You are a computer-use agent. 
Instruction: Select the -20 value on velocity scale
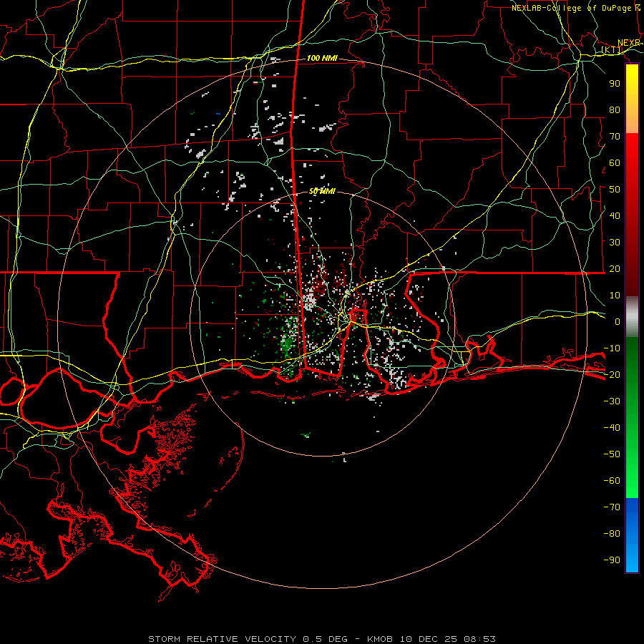coord(612,374)
